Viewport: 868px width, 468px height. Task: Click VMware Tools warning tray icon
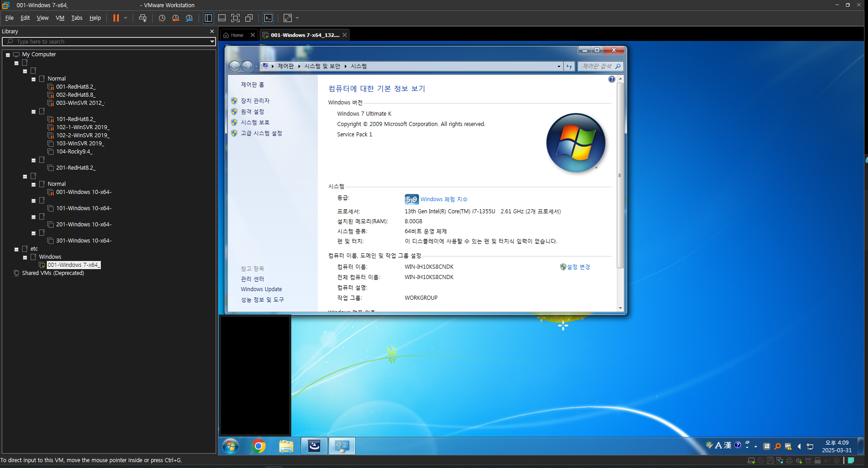pyautogui.click(x=788, y=446)
